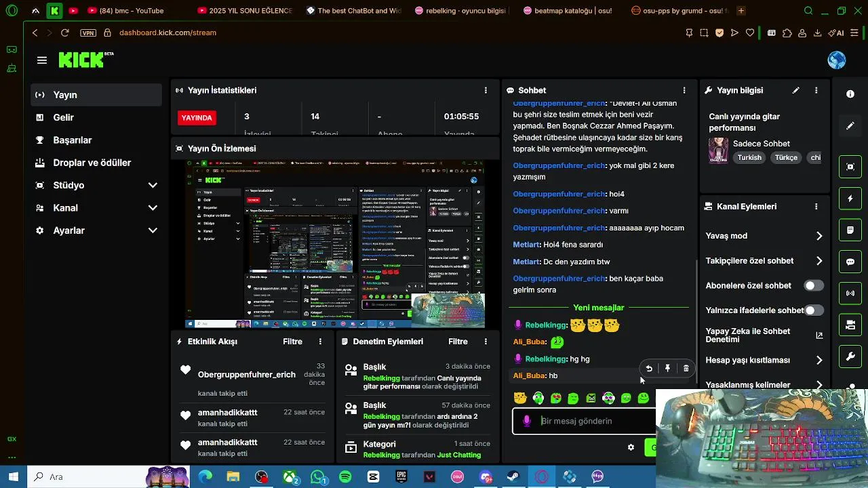
Task: Open Windows Start menu
Action: click(x=13, y=476)
